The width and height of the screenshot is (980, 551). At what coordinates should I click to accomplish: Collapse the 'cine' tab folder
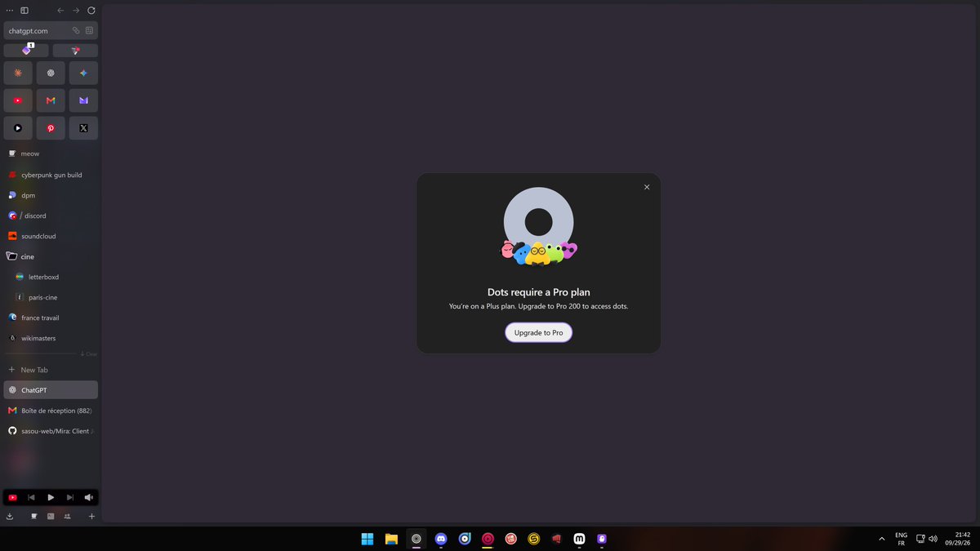tap(51, 256)
